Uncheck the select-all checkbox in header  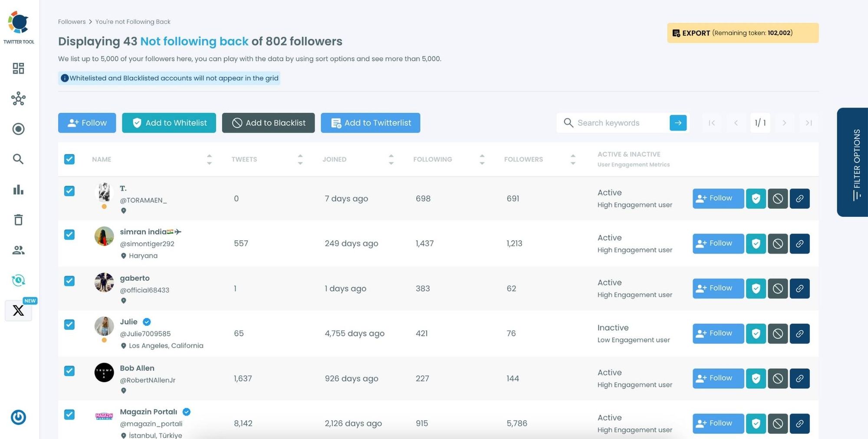tap(69, 159)
